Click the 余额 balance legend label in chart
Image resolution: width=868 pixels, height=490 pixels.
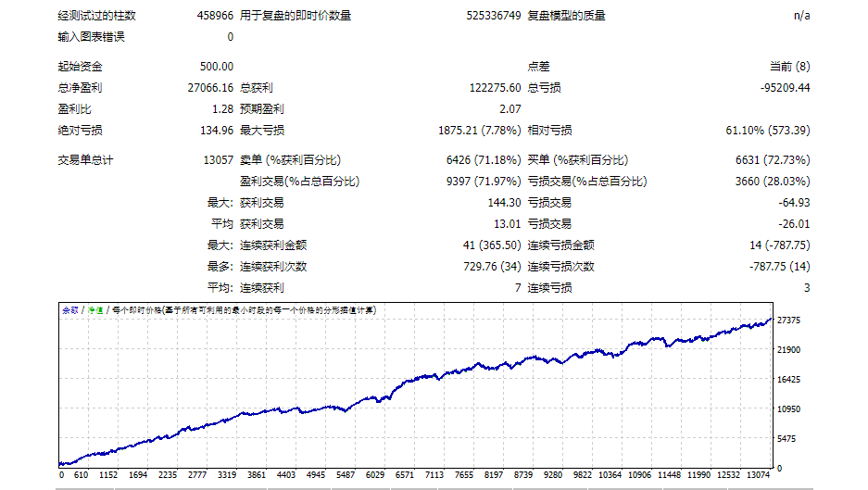click(x=69, y=310)
